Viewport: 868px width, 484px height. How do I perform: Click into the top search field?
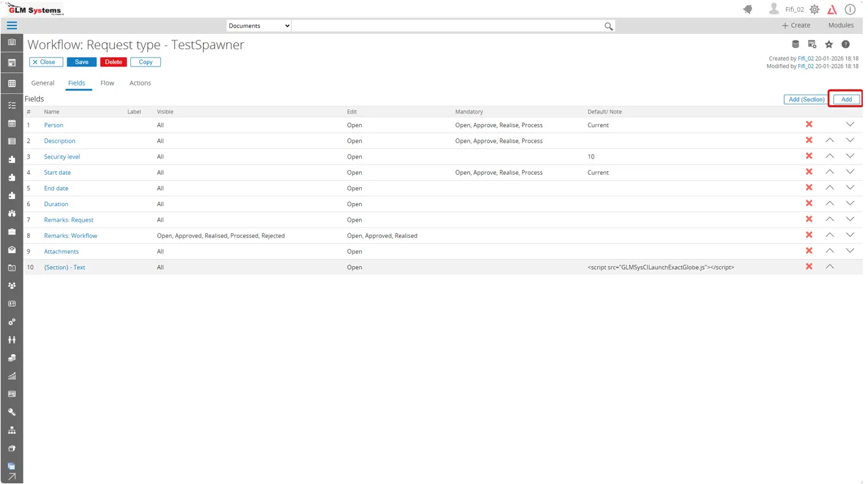(x=446, y=26)
